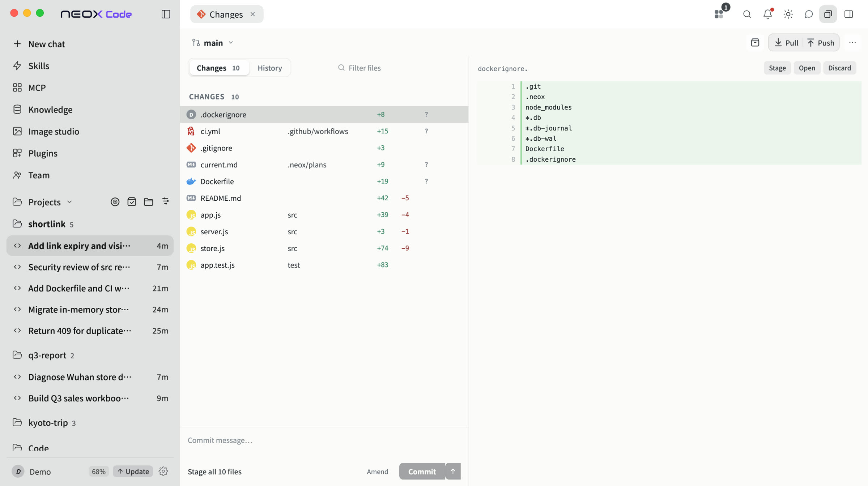Open search from the top toolbar
Screen dimensions: 868x486
click(x=747, y=14)
